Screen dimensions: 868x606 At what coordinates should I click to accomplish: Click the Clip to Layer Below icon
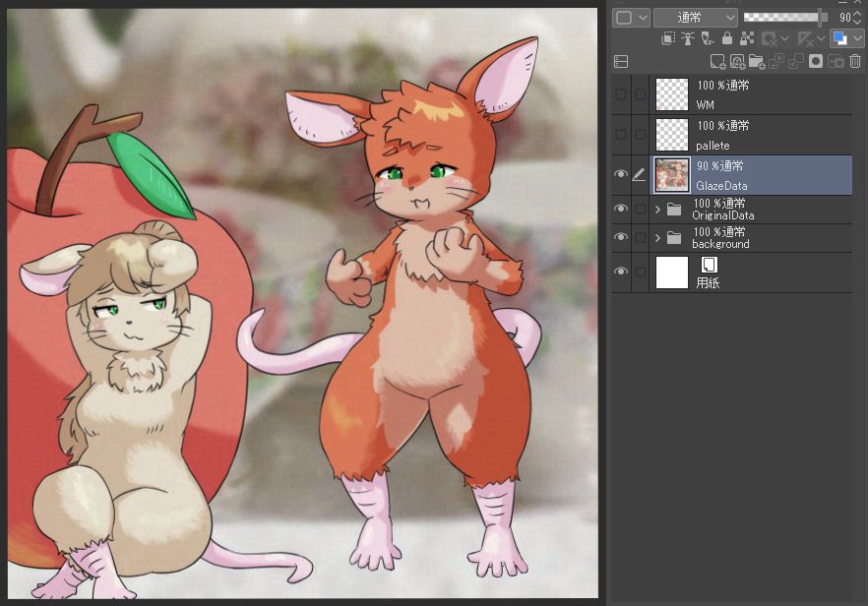tap(668, 39)
